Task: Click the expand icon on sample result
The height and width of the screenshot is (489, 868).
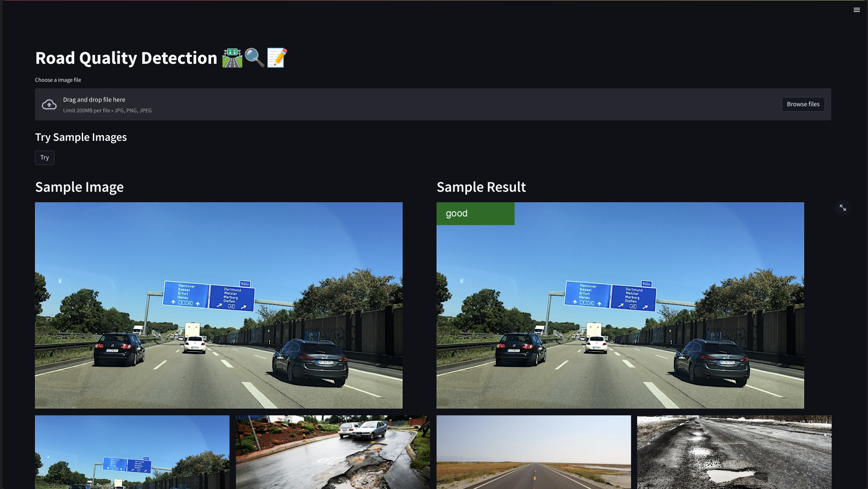Action: pos(843,208)
